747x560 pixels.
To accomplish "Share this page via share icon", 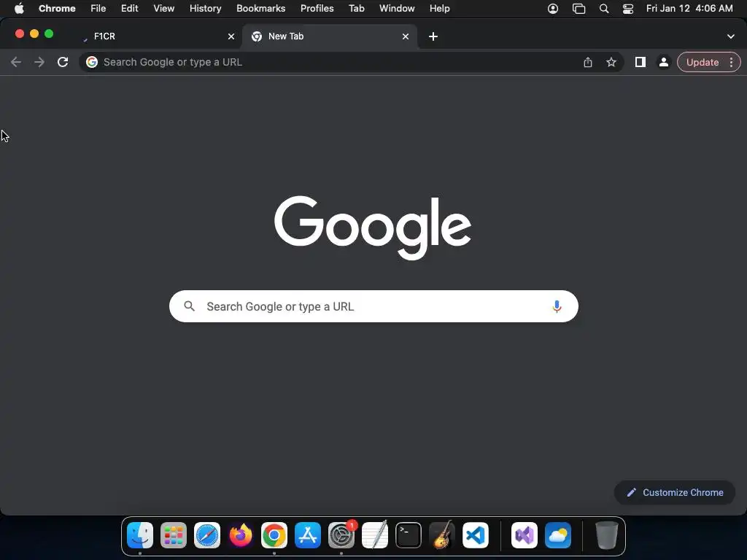I will pyautogui.click(x=588, y=63).
